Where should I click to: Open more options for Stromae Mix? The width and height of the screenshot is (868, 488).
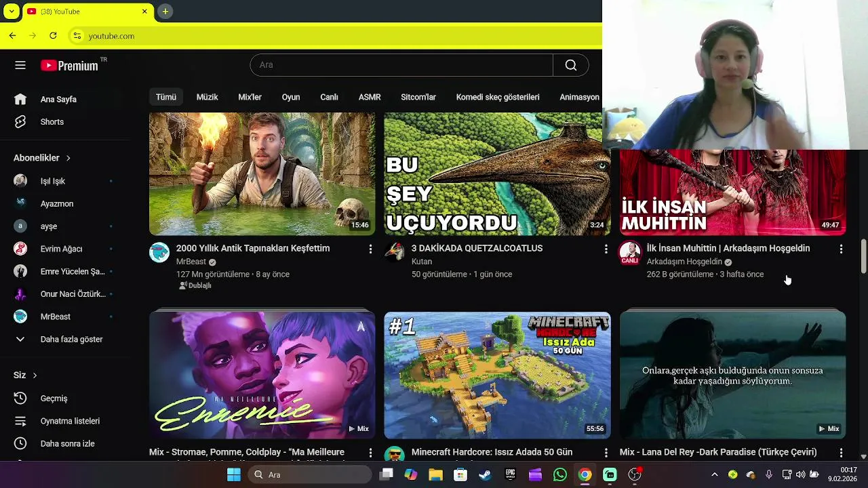pos(370,452)
